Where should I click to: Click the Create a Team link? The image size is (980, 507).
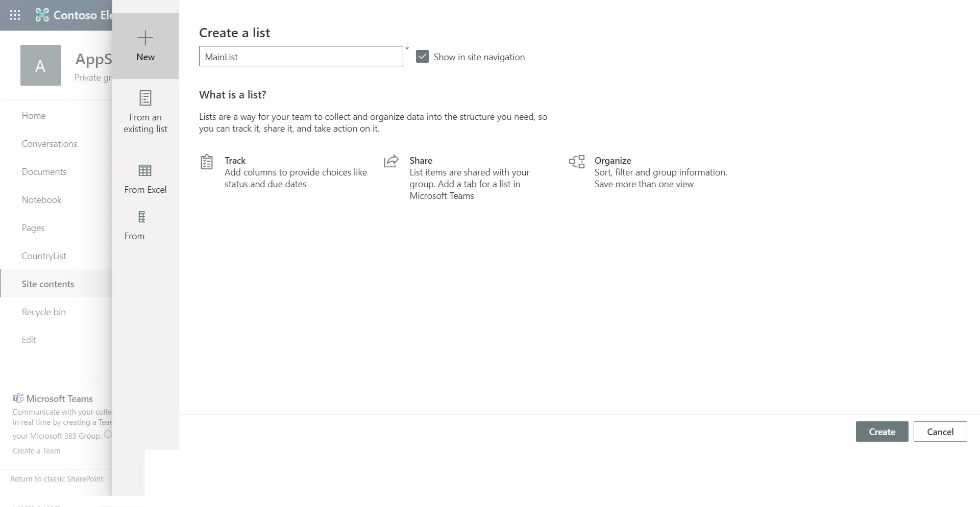(x=37, y=451)
